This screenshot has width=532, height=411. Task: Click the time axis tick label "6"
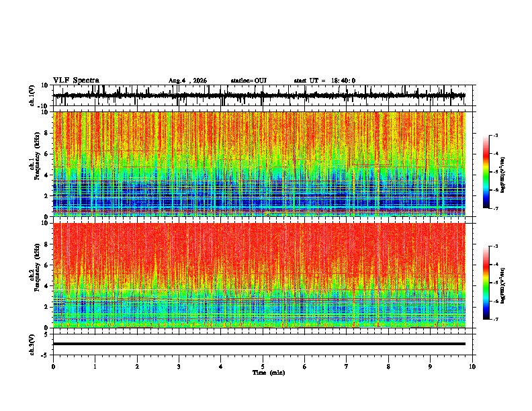click(x=305, y=367)
